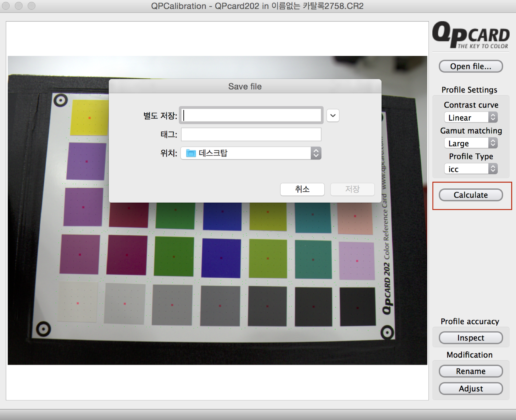Viewport: 516px width, 420px height.
Task: Open the Gamut matching Large dropdown
Action: pyautogui.click(x=471, y=143)
